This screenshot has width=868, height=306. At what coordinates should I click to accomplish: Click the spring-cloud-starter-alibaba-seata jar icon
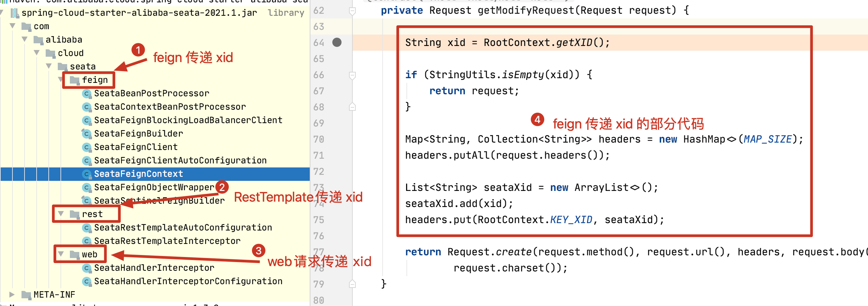click(x=15, y=13)
